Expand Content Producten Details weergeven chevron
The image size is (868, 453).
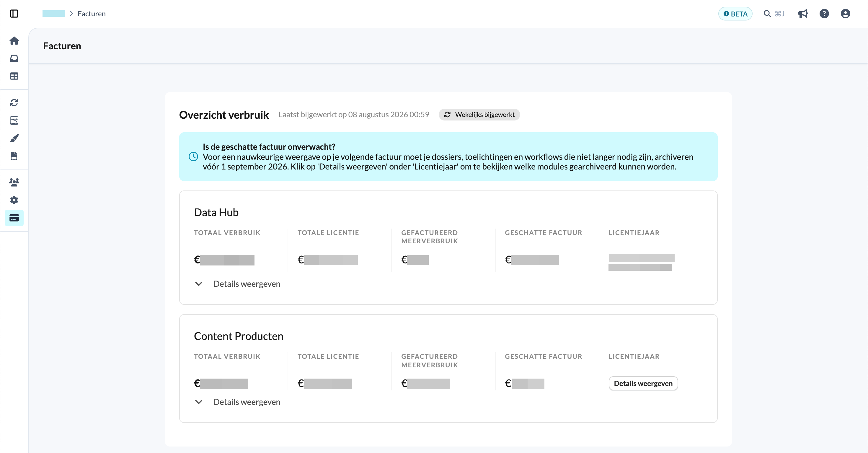point(199,402)
